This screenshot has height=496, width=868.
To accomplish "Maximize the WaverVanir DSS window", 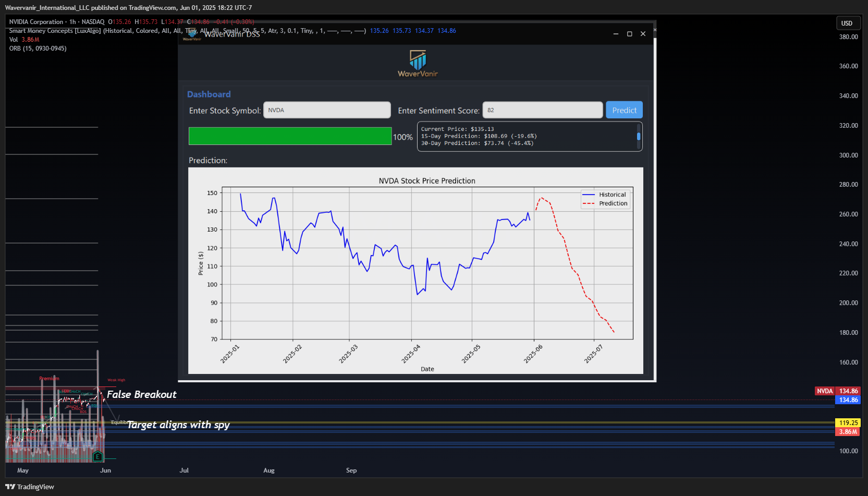I will (x=629, y=34).
